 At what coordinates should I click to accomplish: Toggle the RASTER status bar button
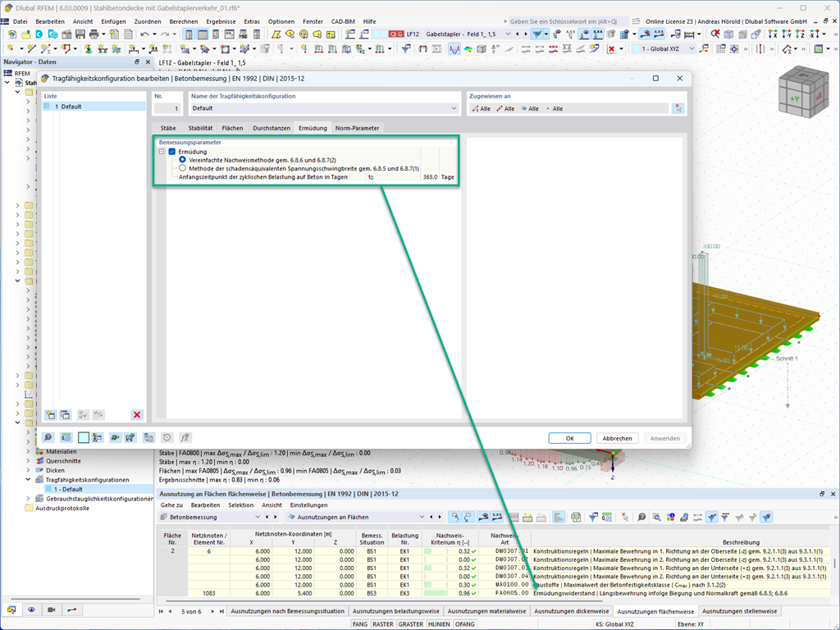383,624
